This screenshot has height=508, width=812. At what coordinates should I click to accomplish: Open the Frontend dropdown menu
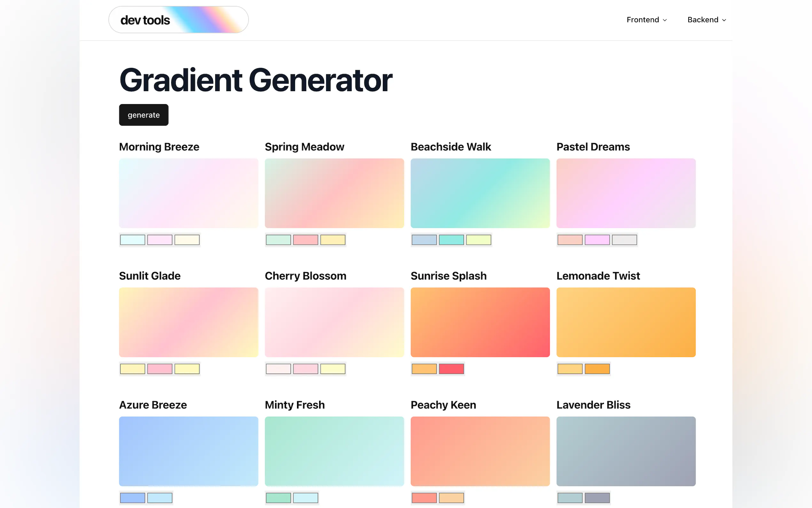click(x=646, y=20)
